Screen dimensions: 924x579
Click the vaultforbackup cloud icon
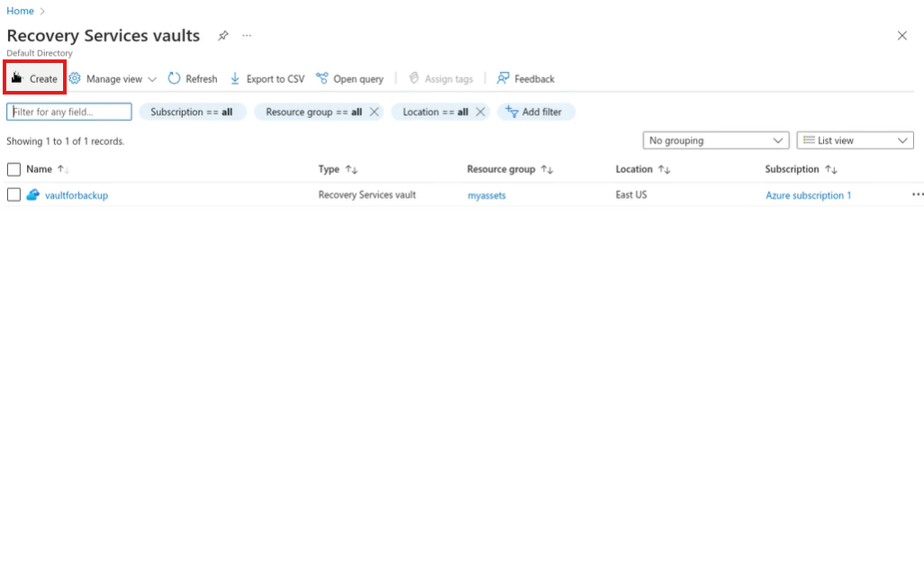(x=33, y=195)
